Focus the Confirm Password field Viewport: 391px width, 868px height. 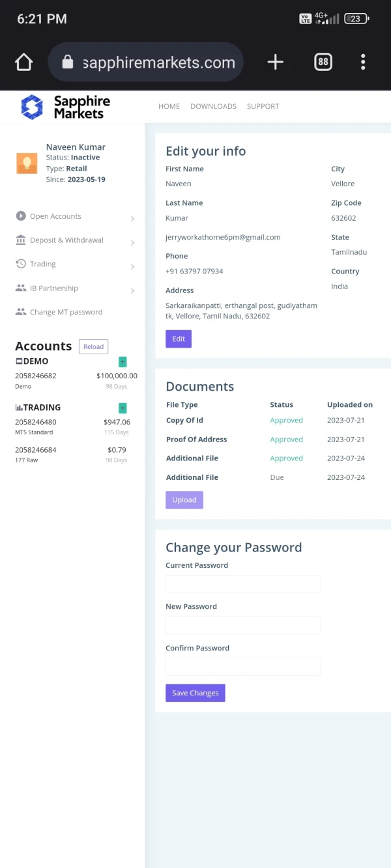point(243,666)
